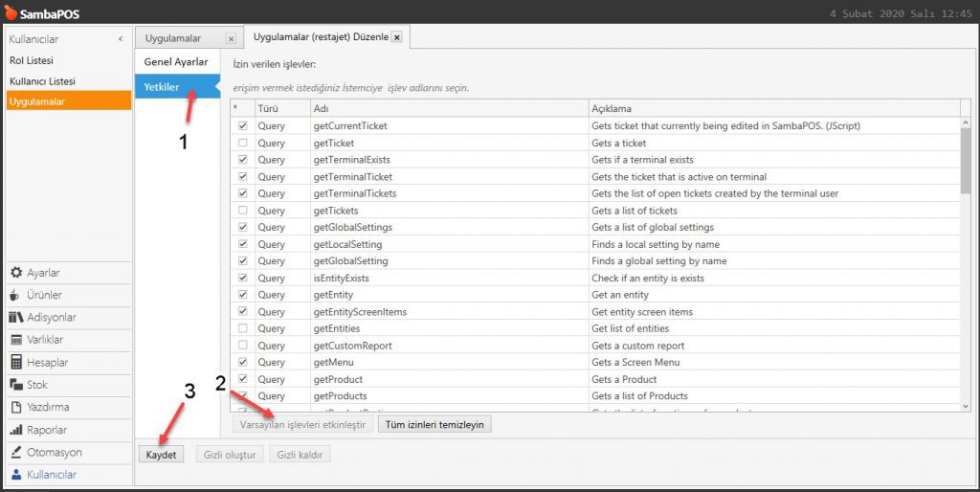Close the Uygulamalar (restajet) Düzenle tab
Screen dimensions: 980x492
click(397, 37)
